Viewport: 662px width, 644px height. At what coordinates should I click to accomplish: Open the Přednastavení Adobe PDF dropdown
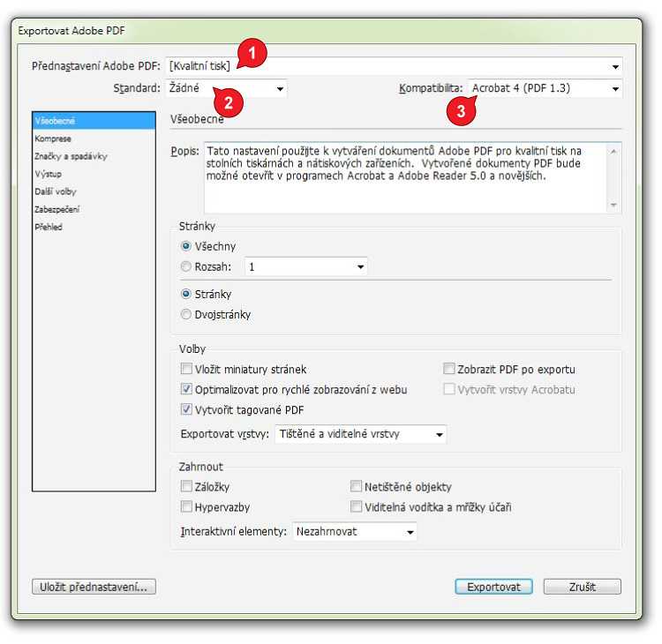pos(394,66)
